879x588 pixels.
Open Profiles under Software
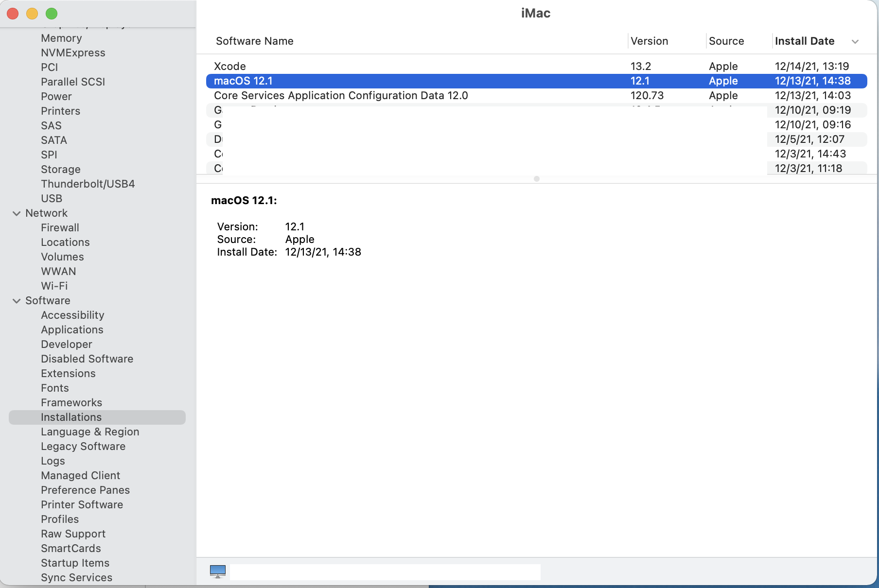(60, 519)
